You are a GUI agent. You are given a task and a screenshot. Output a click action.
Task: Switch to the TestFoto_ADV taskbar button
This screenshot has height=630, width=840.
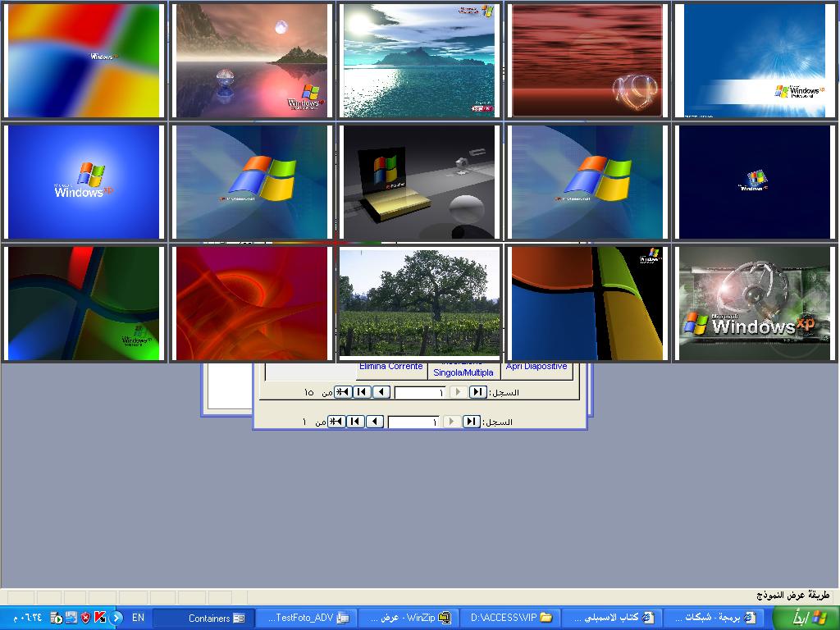pyautogui.click(x=306, y=618)
